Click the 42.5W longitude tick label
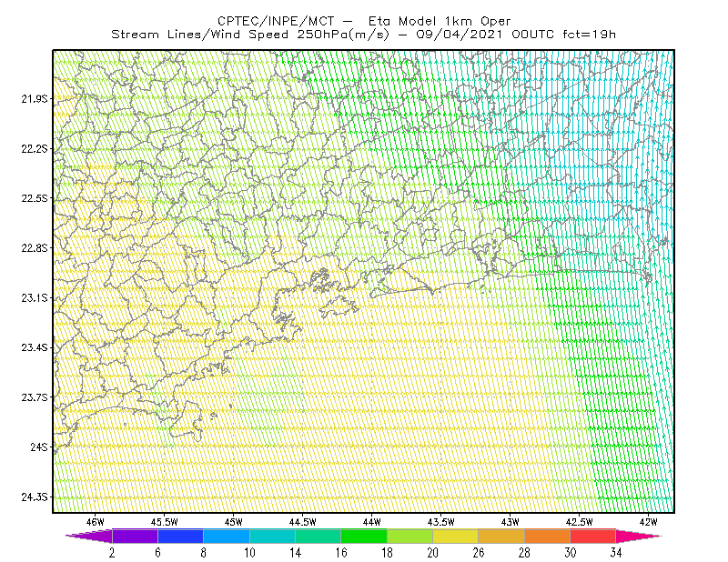This screenshot has width=728, height=562. pyautogui.click(x=579, y=522)
